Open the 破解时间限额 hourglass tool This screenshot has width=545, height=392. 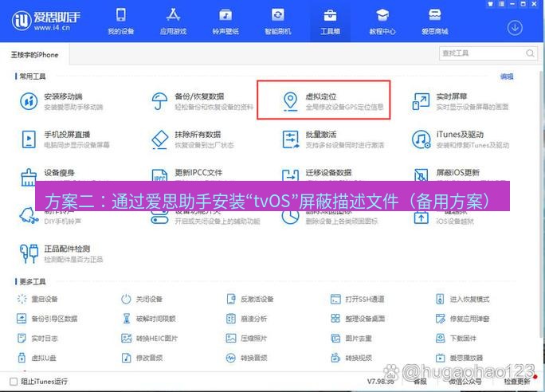tap(148, 319)
